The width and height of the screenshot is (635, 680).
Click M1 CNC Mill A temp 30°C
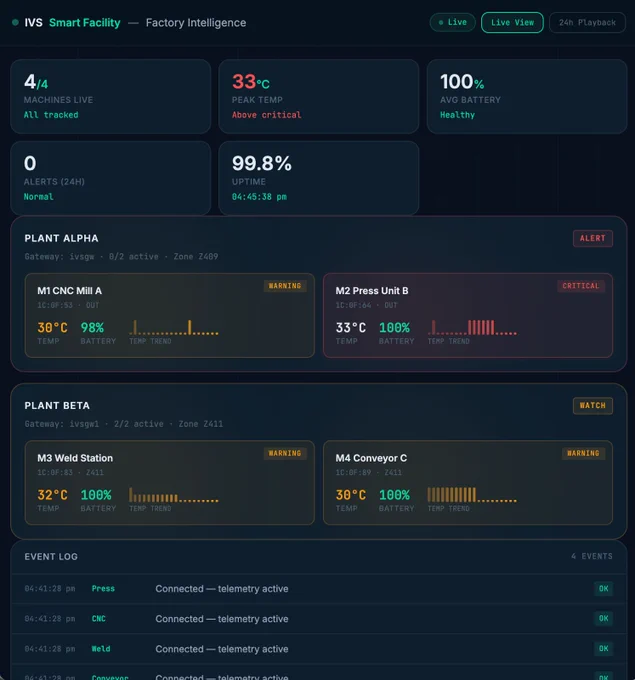(52, 328)
